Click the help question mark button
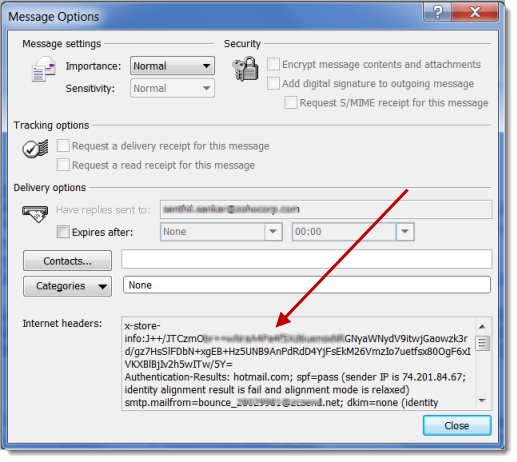This screenshot has height=462, width=517. click(437, 12)
